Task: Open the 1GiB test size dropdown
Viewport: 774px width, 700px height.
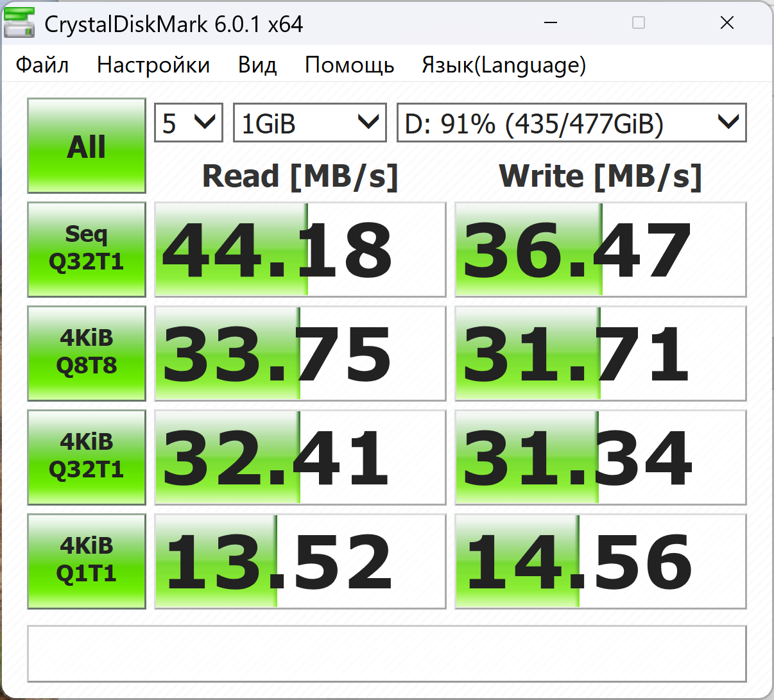Action: point(310,123)
